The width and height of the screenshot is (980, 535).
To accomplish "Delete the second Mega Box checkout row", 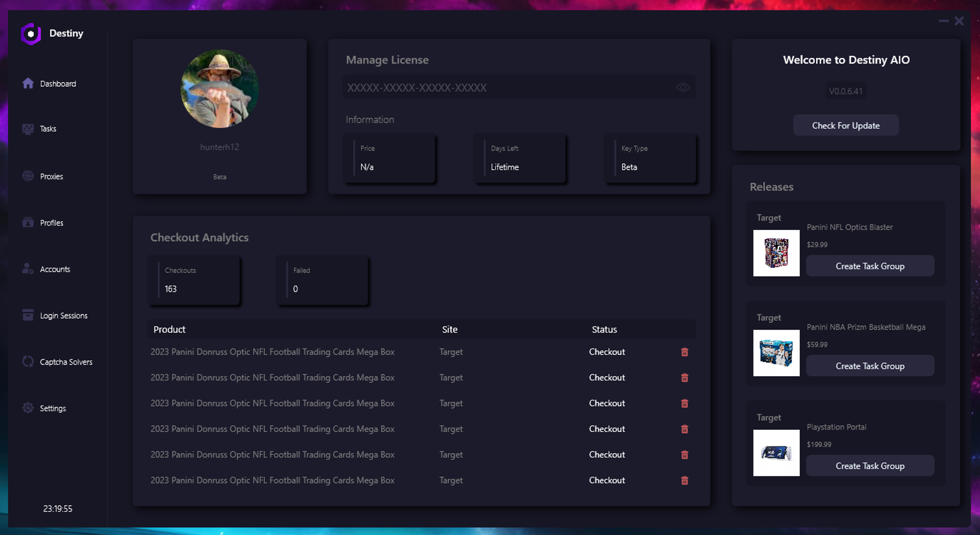I will pos(684,378).
